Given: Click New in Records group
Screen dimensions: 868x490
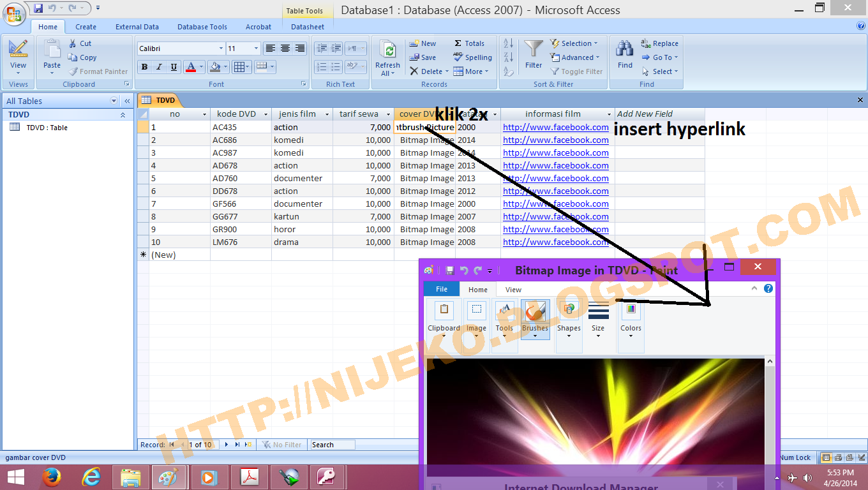Looking at the screenshot, I should pyautogui.click(x=423, y=43).
